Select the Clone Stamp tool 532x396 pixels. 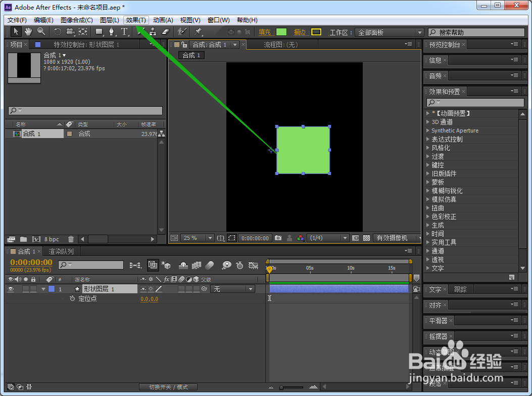[x=154, y=32]
